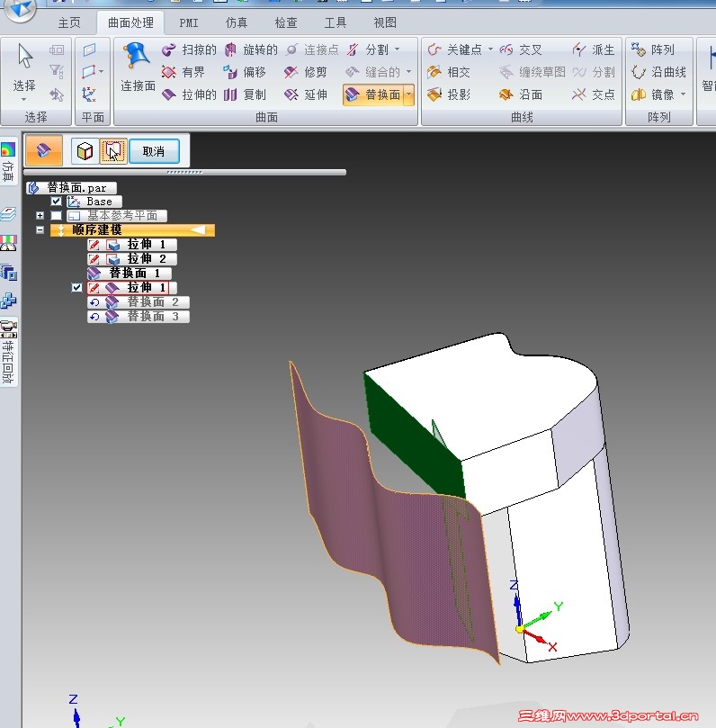This screenshot has height=728, width=716.
Task: Click the 连接面 surface tool
Action: click(138, 67)
